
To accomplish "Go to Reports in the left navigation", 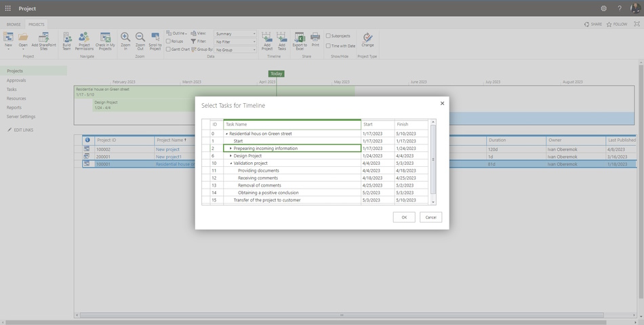I will click(x=14, y=108).
